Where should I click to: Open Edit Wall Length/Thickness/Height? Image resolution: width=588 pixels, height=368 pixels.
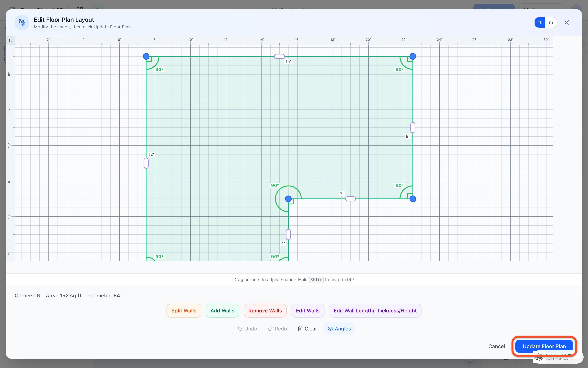pyautogui.click(x=375, y=311)
